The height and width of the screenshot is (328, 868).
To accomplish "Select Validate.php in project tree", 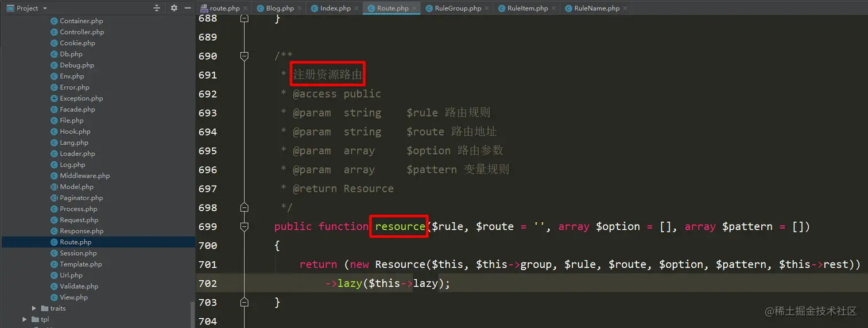I will [79, 286].
